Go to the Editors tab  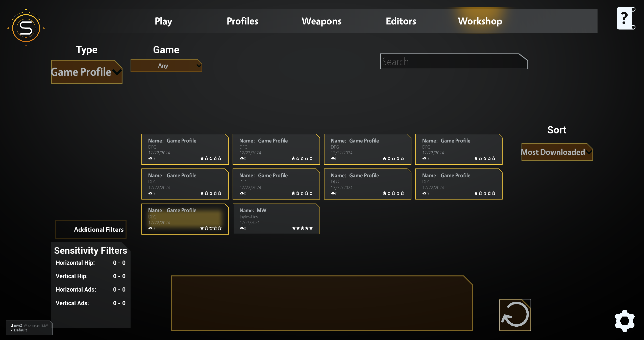click(401, 21)
